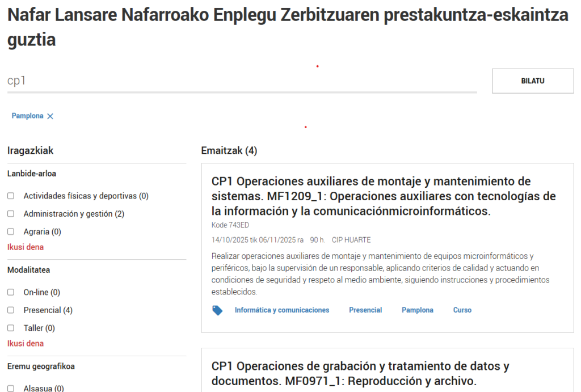The height and width of the screenshot is (392, 581).
Task: Select the Presencial tag in first result
Action: click(x=365, y=310)
